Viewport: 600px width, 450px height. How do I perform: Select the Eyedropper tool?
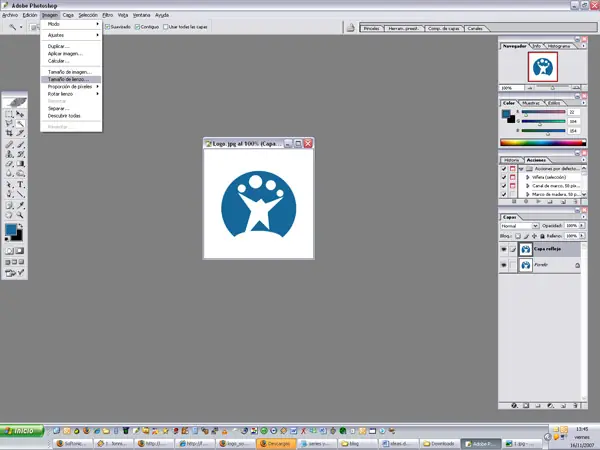click(20, 205)
